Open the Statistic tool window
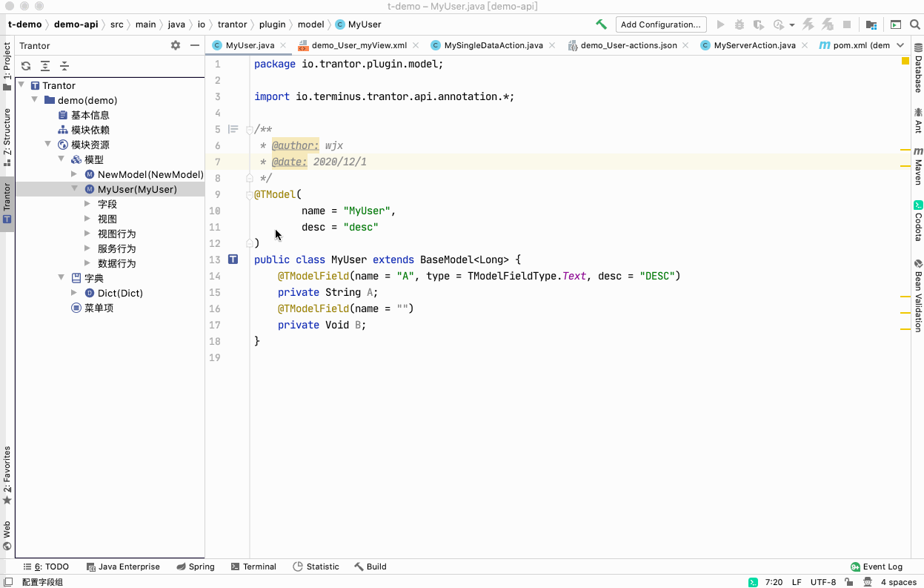 pos(316,566)
